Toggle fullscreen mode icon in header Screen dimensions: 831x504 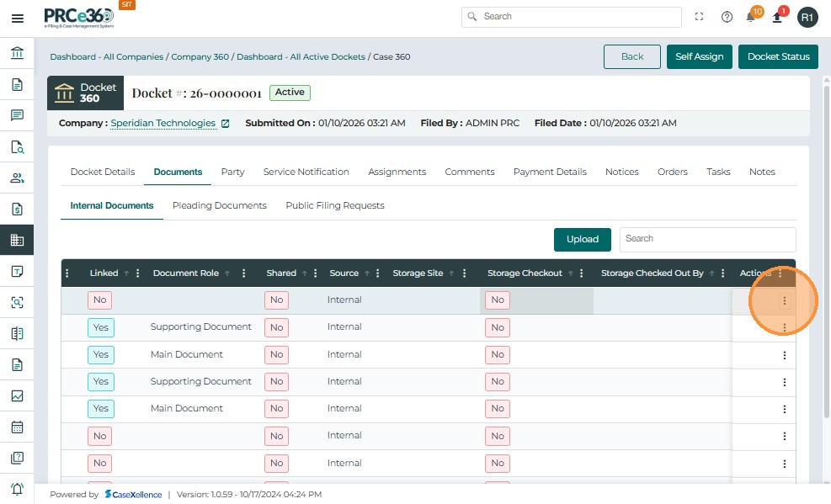[699, 17]
